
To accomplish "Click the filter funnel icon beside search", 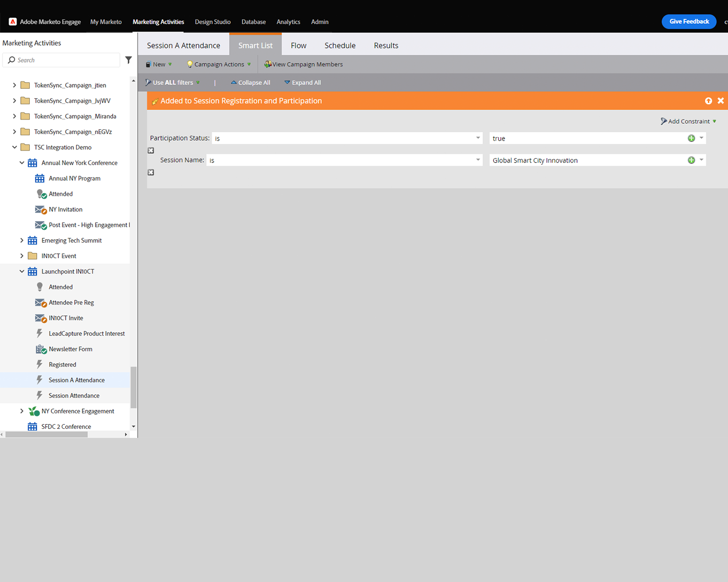I will 129,60.
